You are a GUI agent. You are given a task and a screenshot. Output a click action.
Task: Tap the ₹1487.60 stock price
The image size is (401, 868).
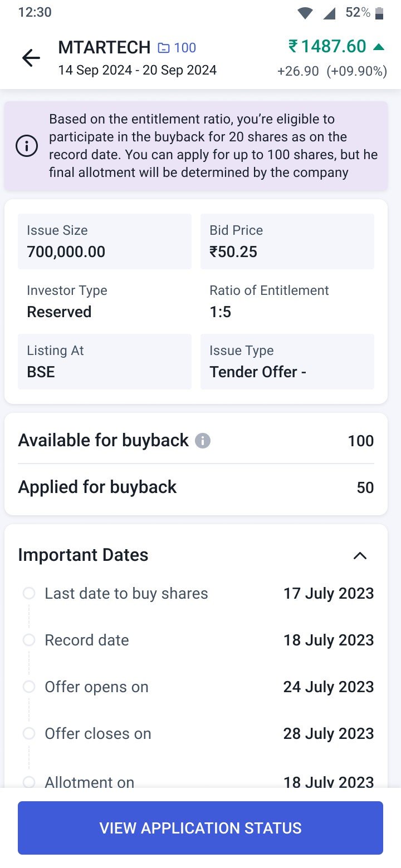[327, 46]
